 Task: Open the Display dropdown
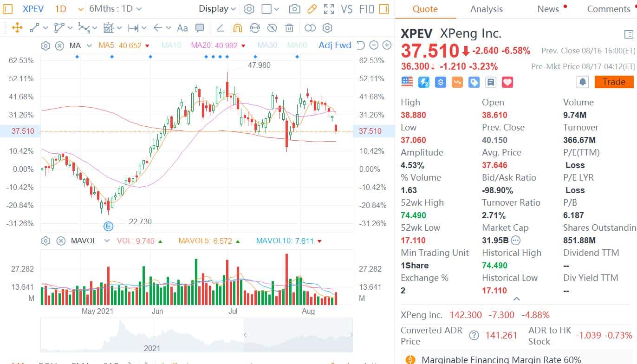coord(216,8)
